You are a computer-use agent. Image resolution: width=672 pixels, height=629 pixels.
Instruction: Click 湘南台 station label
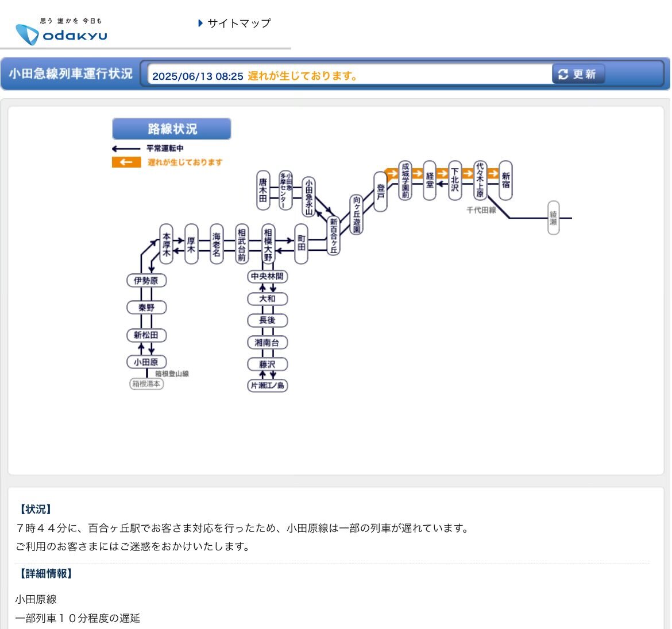point(268,343)
